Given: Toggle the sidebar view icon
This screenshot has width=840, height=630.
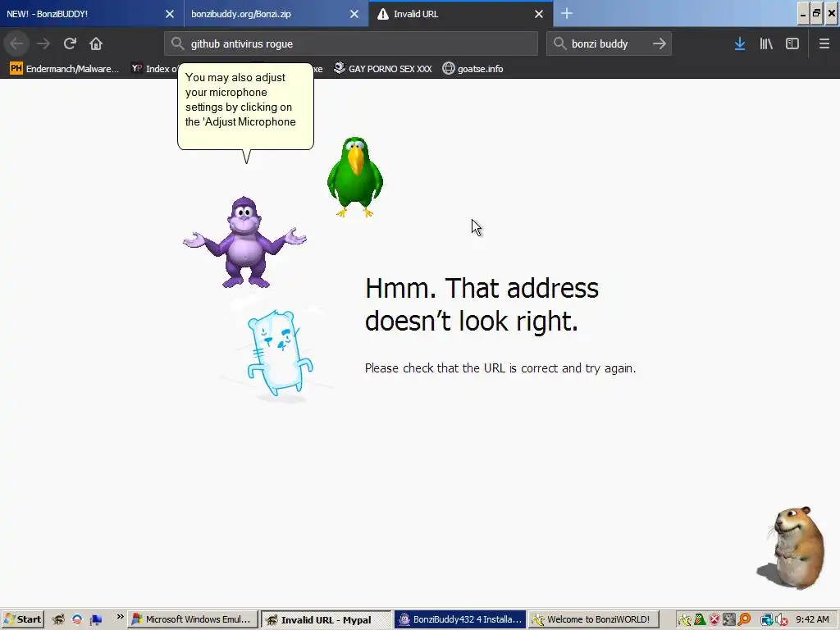Looking at the screenshot, I should coord(792,44).
